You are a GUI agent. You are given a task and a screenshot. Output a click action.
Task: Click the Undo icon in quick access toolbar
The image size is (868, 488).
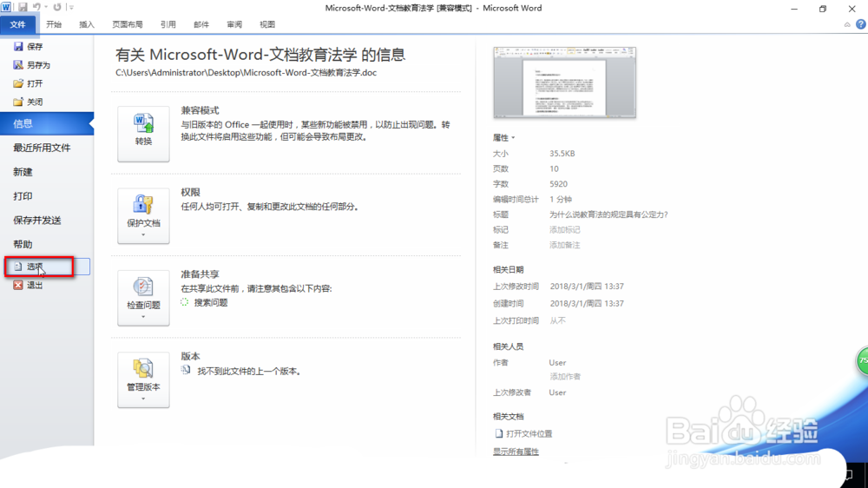click(x=36, y=7)
